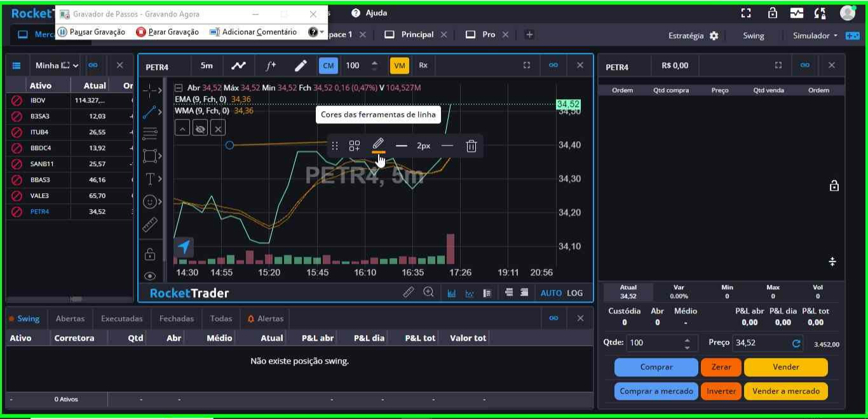Click the fullscreen icon in top bar
The image size is (868, 419).
[x=746, y=13]
